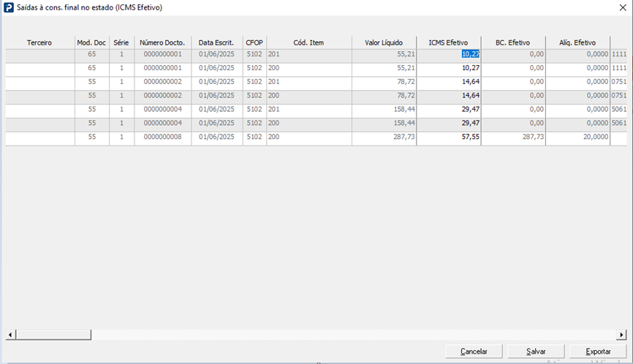Move the view left with the left scrollbar arrow
Viewport: 633px width, 364px height.
click(x=10, y=335)
